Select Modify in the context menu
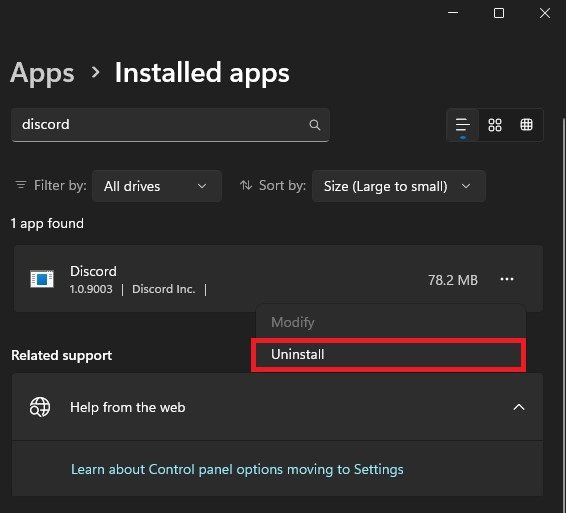 293,322
